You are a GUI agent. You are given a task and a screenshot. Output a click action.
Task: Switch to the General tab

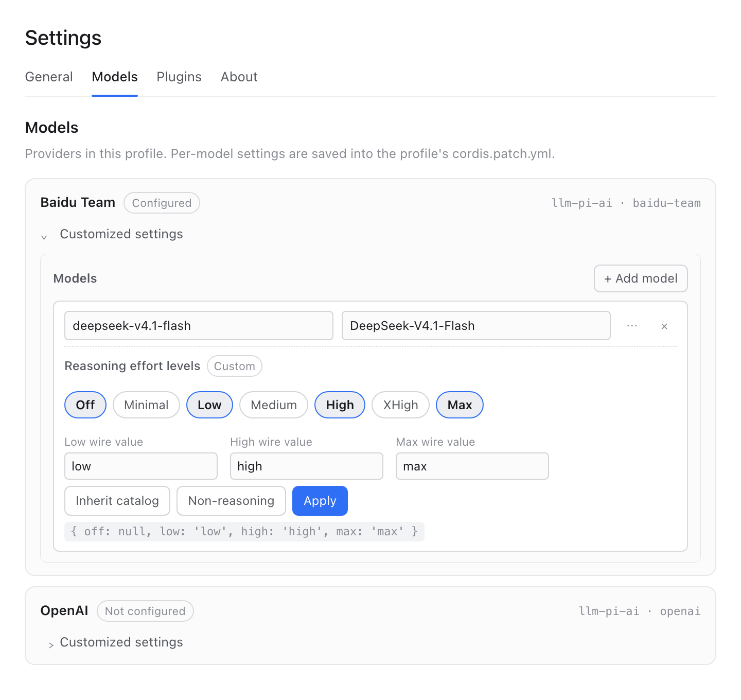pyautogui.click(x=49, y=77)
